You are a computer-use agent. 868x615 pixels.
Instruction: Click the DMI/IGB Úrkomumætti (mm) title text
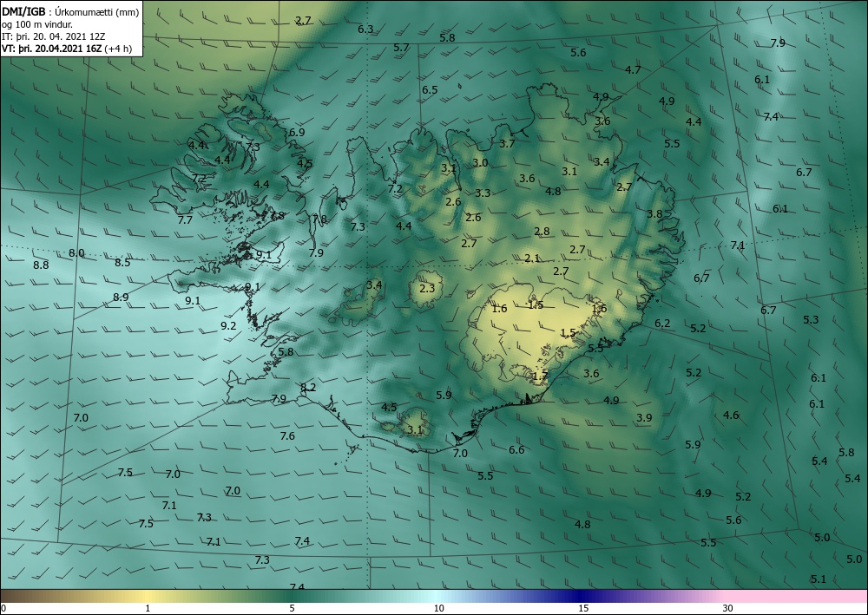pyautogui.click(x=70, y=10)
